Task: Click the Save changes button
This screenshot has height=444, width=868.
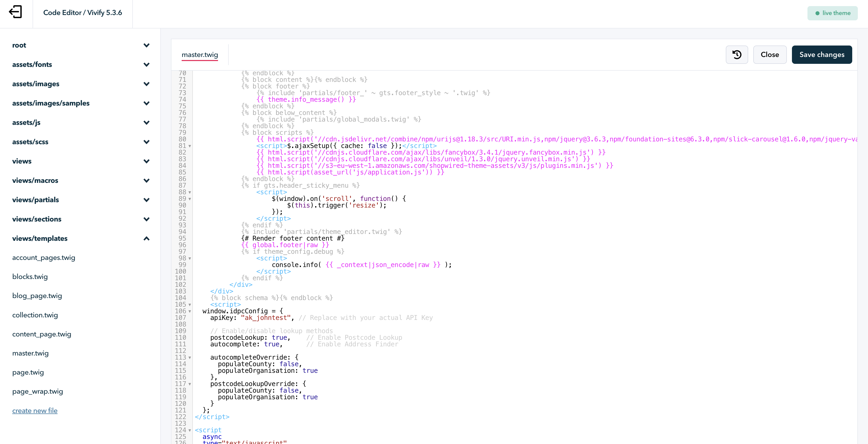Action: (x=822, y=54)
